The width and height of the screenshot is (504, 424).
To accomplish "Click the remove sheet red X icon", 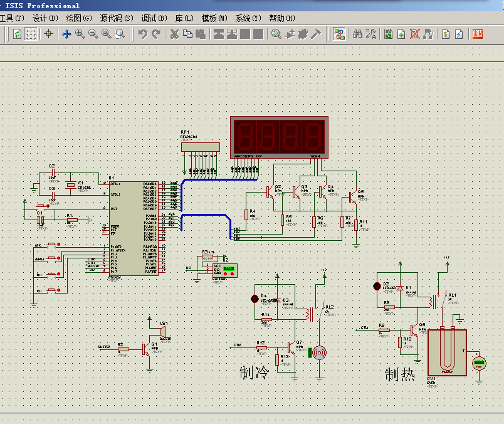I will [x=414, y=34].
